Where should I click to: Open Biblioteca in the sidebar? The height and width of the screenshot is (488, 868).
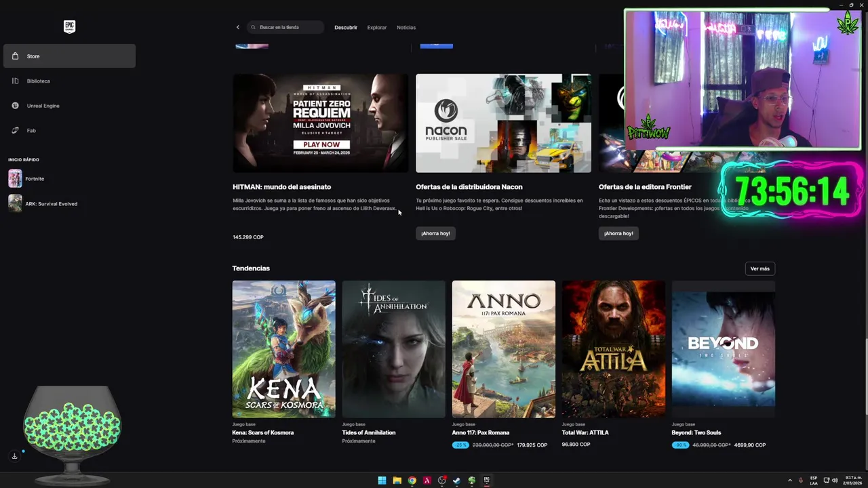tap(69, 81)
